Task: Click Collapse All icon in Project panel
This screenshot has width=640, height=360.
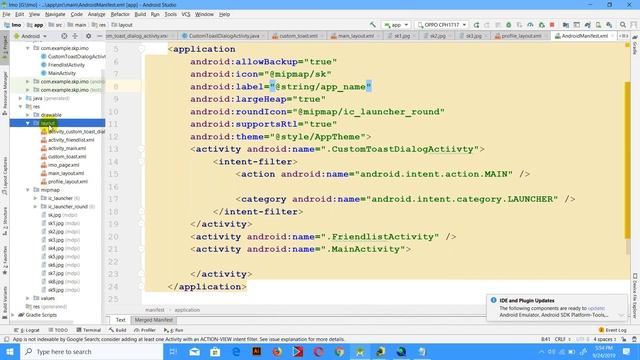Action: [75, 36]
